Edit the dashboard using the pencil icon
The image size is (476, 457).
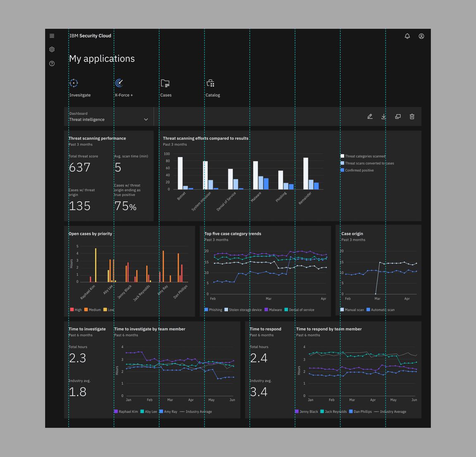[370, 116]
